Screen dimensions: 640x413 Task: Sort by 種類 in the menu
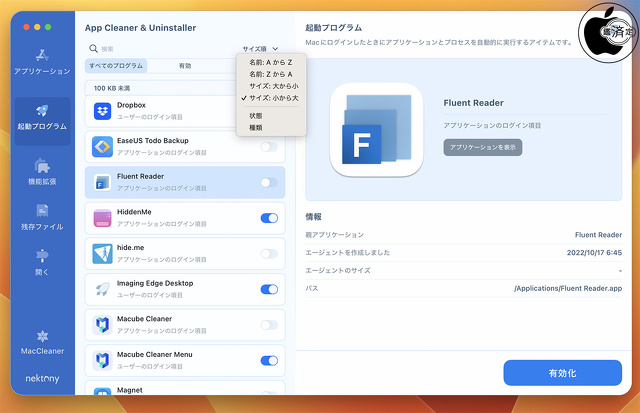coord(271,128)
